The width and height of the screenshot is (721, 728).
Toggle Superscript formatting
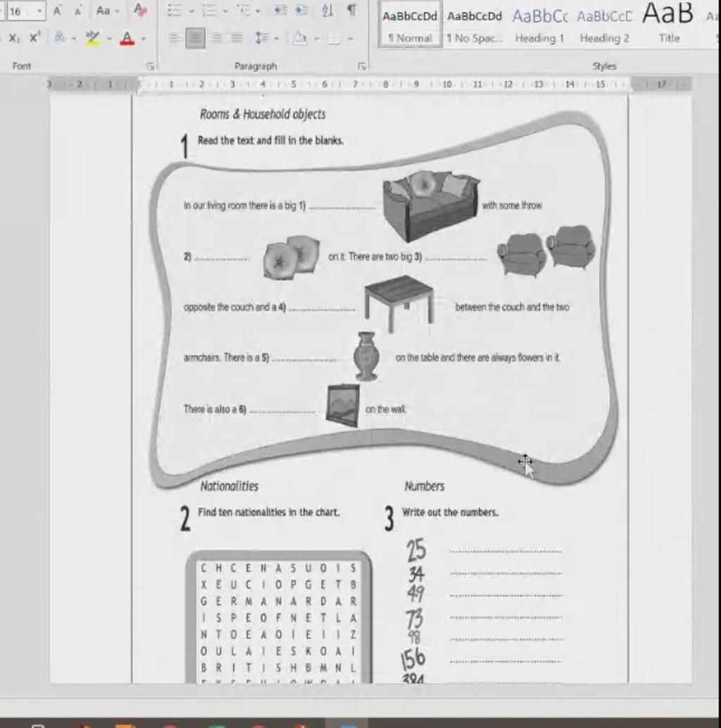point(35,37)
